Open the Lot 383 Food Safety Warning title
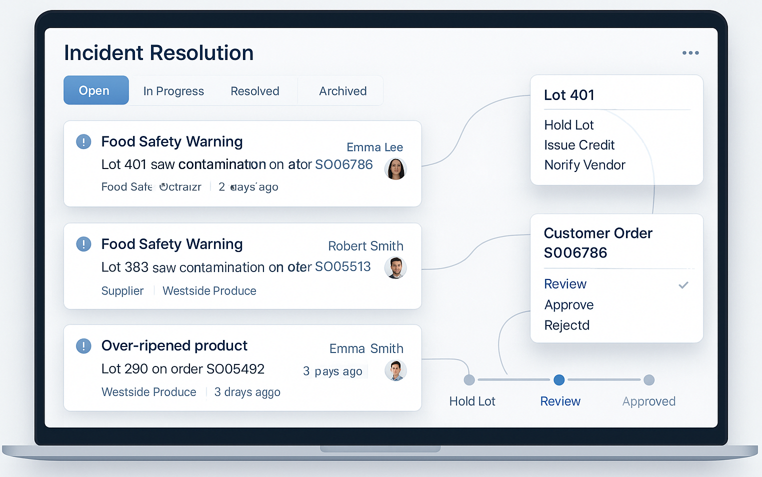This screenshot has width=762, height=477. click(172, 244)
